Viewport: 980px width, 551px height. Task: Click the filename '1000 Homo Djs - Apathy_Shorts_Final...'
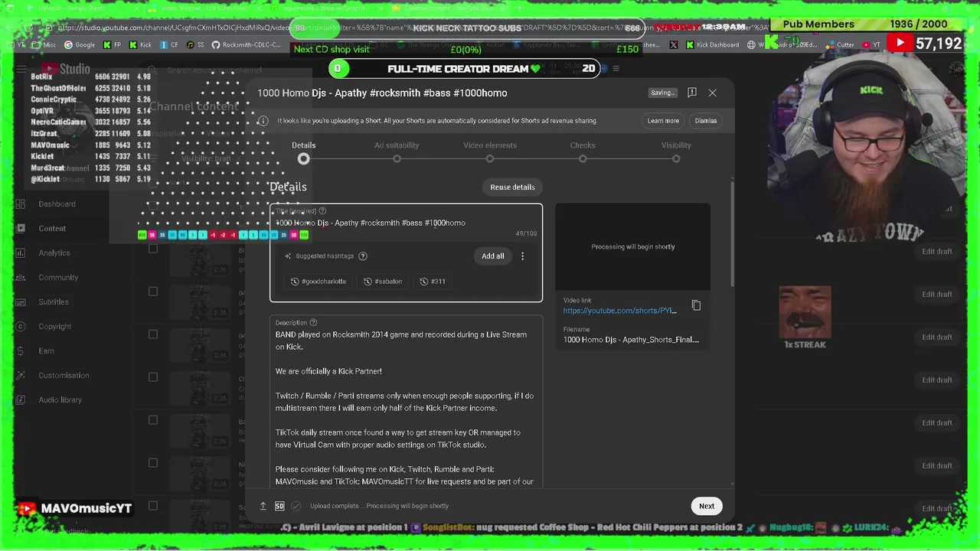(631, 340)
